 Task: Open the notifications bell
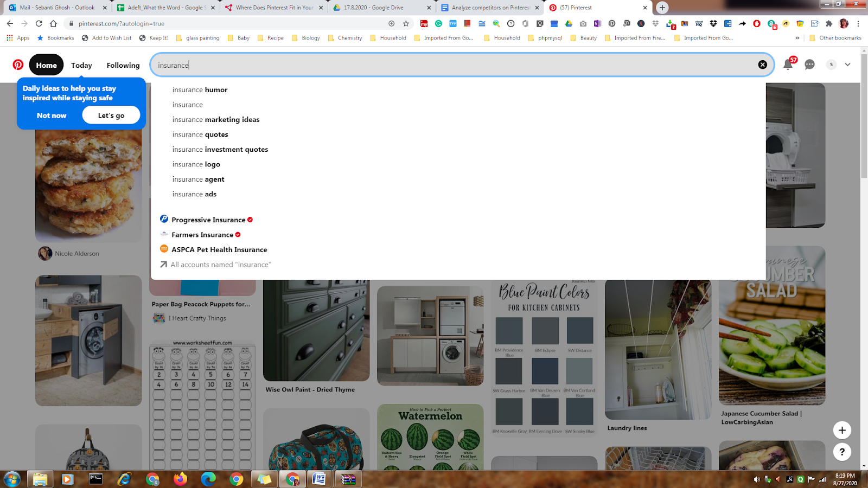coord(788,65)
